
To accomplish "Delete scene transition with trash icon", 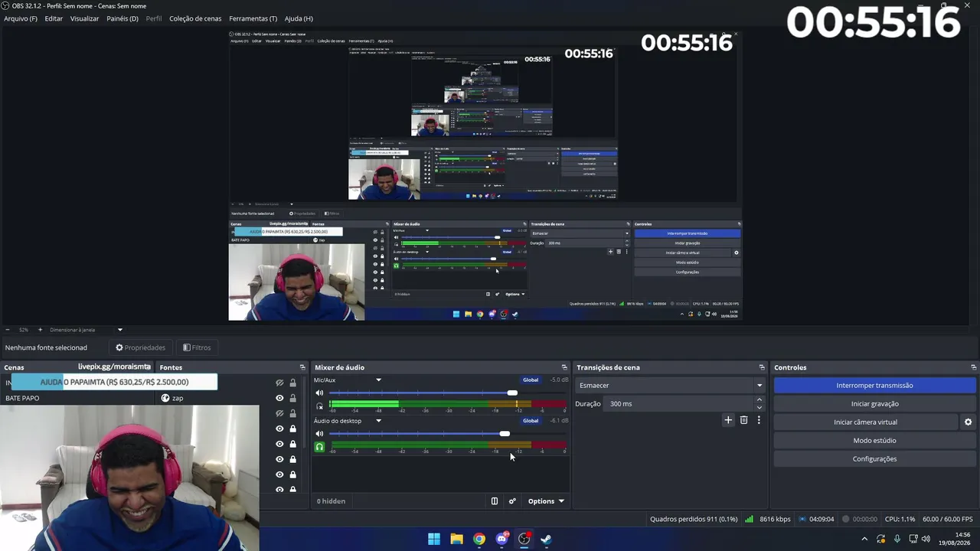I will coord(743,420).
